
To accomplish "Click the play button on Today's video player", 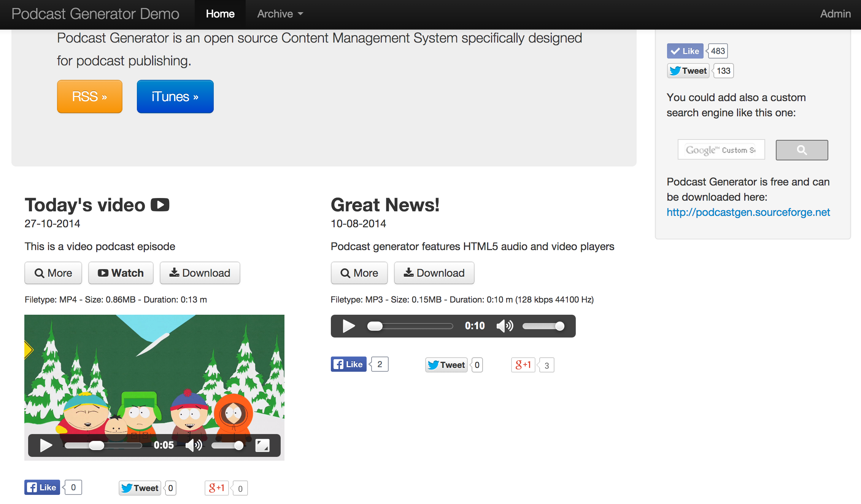I will (x=46, y=445).
